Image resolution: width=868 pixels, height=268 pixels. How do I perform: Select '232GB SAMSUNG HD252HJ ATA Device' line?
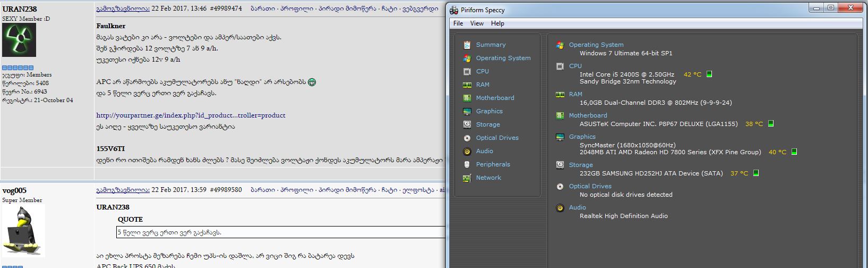(x=651, y=173)
